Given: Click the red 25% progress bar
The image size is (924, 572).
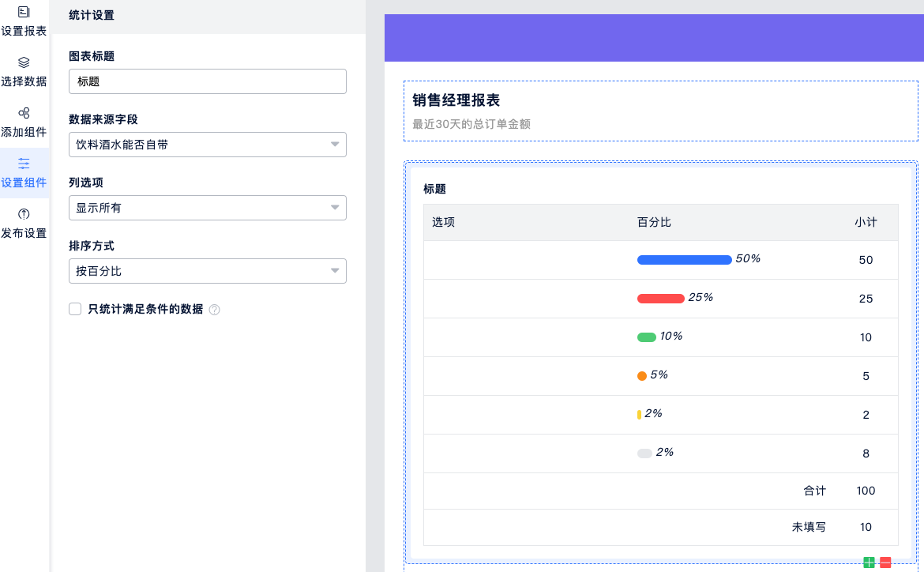Looking at the screenshot, I should tap(660, 299).
